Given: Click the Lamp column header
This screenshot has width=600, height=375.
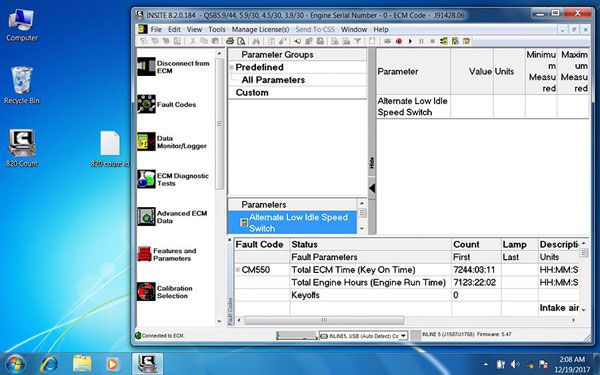Looking at the screenshot, I should (x=520, y=245).
